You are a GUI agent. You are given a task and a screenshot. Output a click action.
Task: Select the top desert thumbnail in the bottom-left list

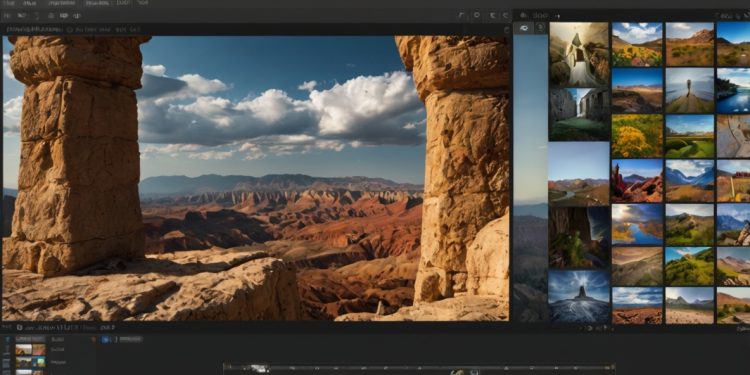pyautogui.click(x=30, y=350)
